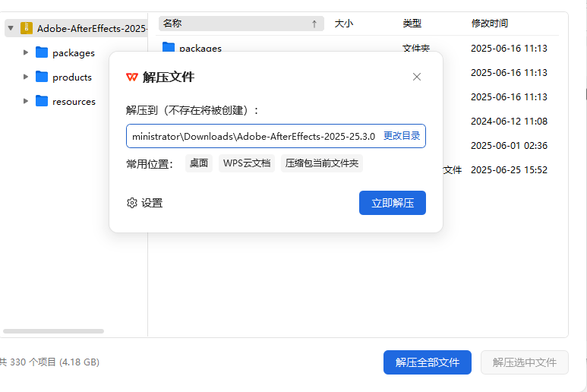Viewport: 587px width, 392px height.
Task: Select 桌面 as extraction location
Action: [x=199, y=163]
